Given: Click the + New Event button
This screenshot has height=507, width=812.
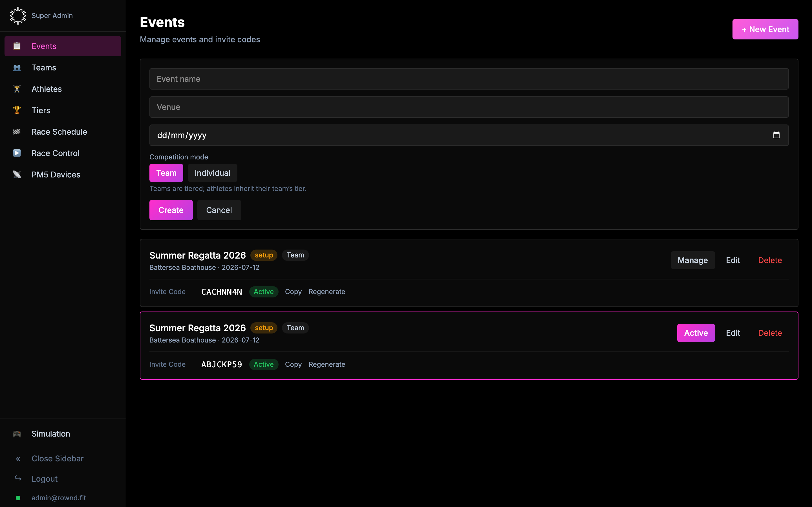Looking at the screenshot, I should tap(765, 29).
